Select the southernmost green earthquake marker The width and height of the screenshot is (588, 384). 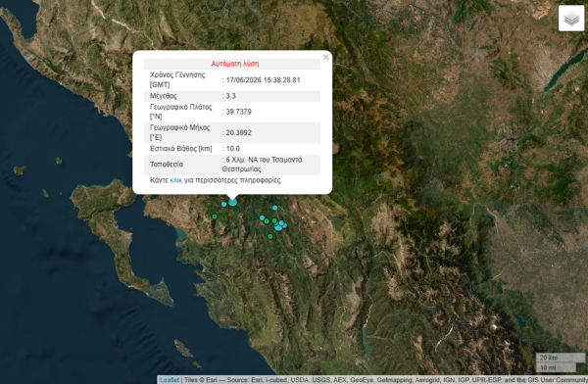[270, 236]
